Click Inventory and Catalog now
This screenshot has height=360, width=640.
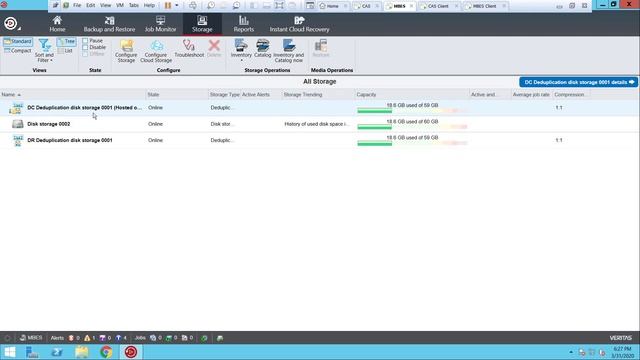tap(289, 51)
